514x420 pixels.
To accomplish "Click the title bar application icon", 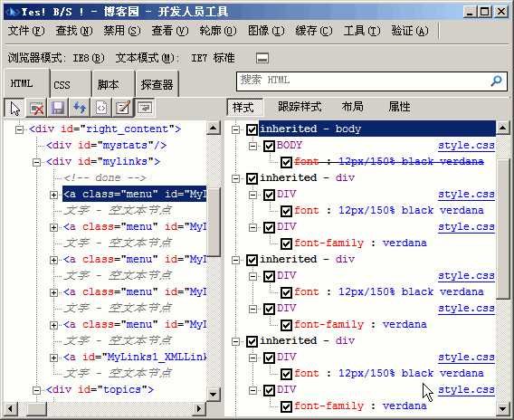I will [x=13, y=12].
